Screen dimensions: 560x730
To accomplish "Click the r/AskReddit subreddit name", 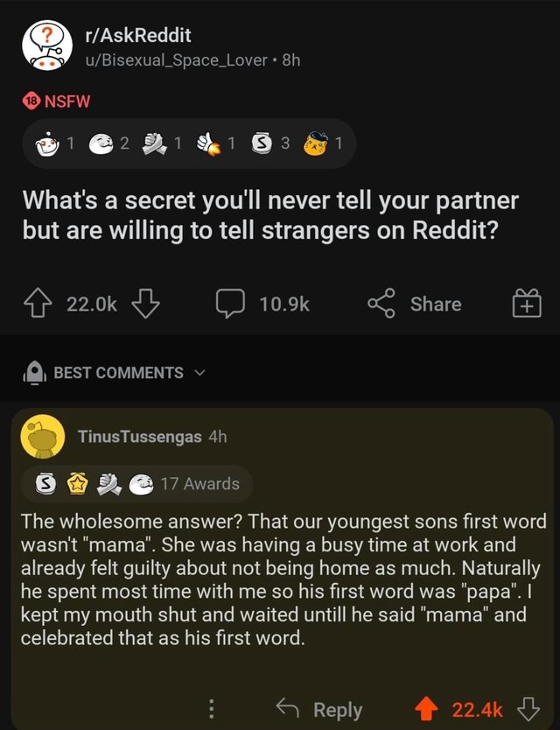I will tap(139, 35).
